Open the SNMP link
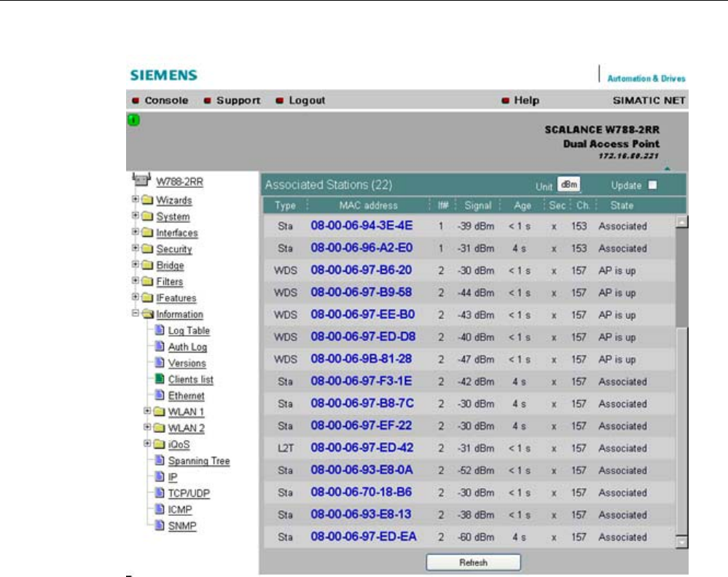 (182, 525)
